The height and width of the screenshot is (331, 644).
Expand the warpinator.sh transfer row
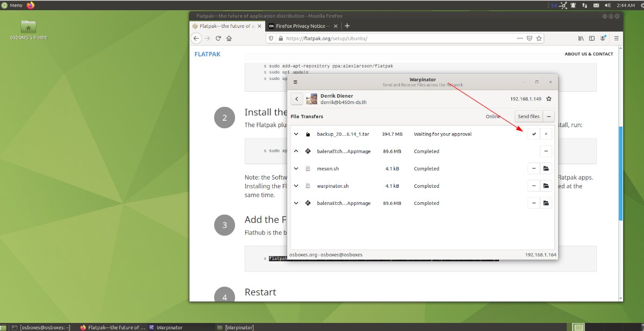click(296, 186)
